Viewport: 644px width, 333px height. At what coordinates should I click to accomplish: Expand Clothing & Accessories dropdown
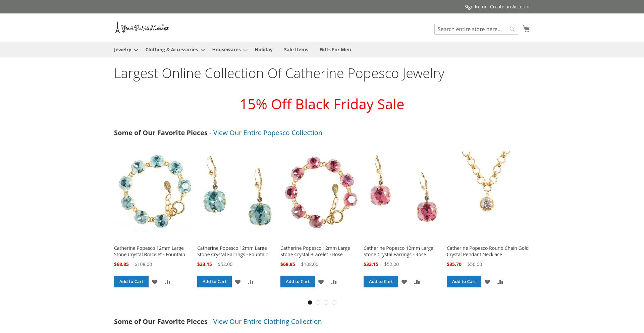174,50
